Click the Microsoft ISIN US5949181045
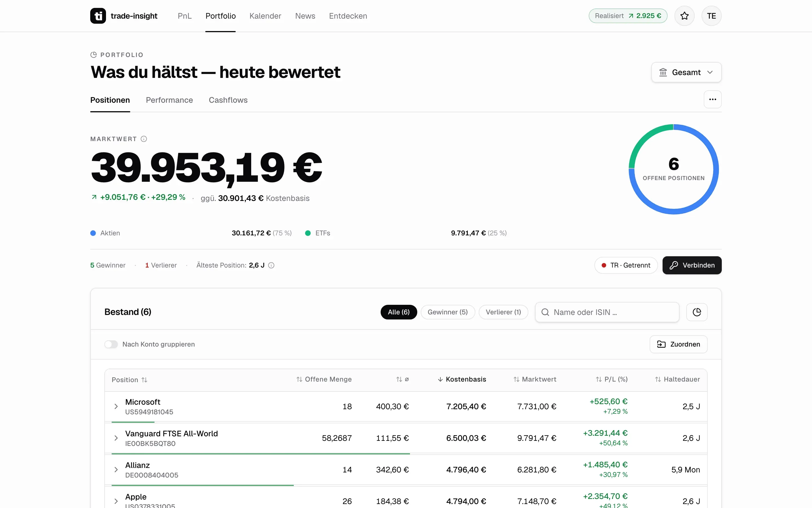 click(x=149, y=412)
